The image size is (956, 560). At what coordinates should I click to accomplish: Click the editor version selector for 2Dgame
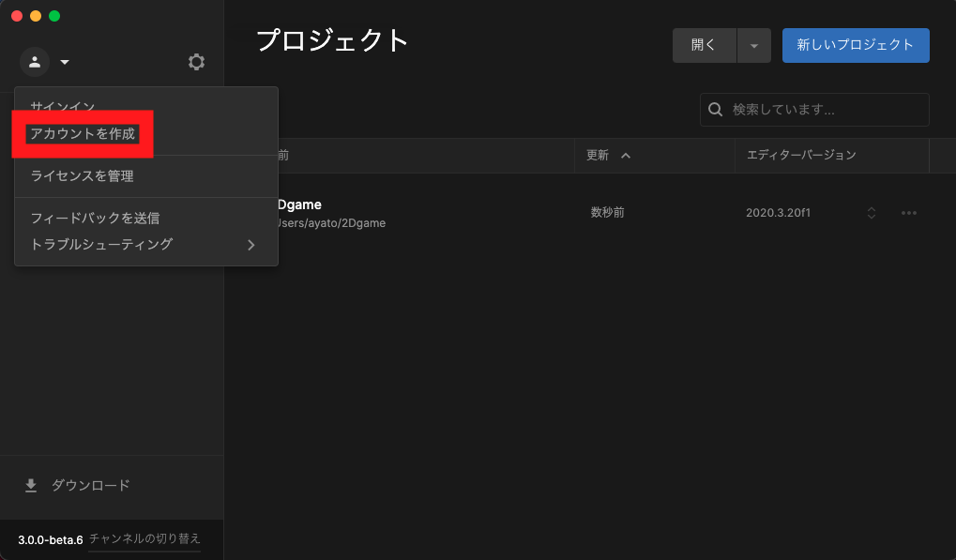coord(871,213)
